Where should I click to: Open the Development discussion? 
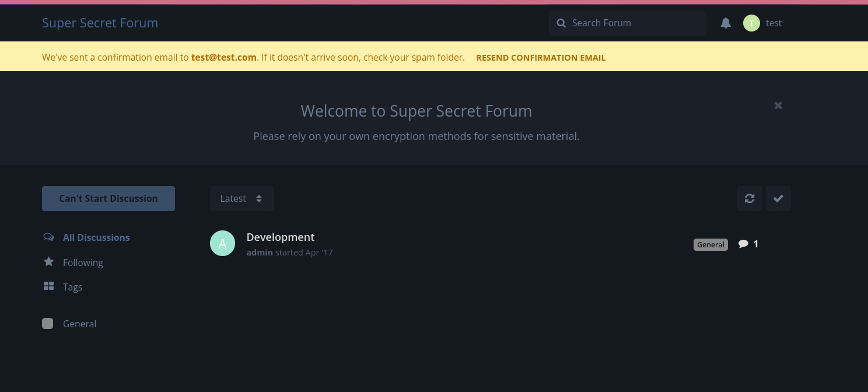click(281, 237)
